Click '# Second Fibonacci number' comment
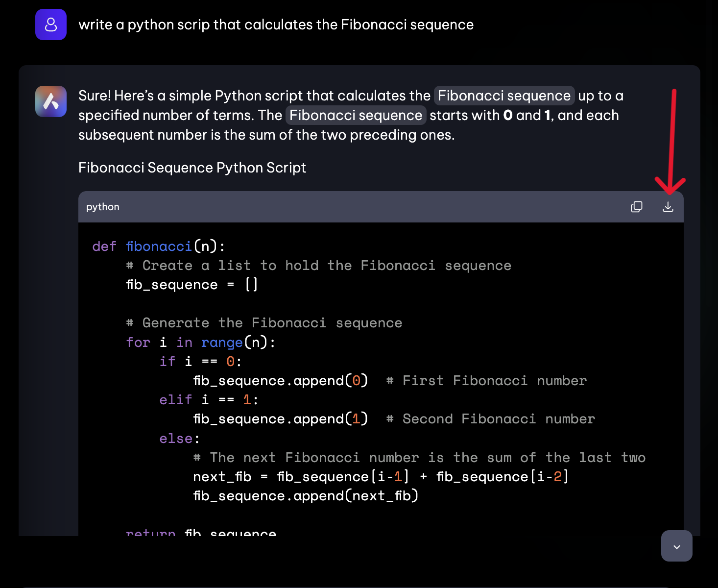The width and height of the screenshot is (718, 588). click(491, 419)
